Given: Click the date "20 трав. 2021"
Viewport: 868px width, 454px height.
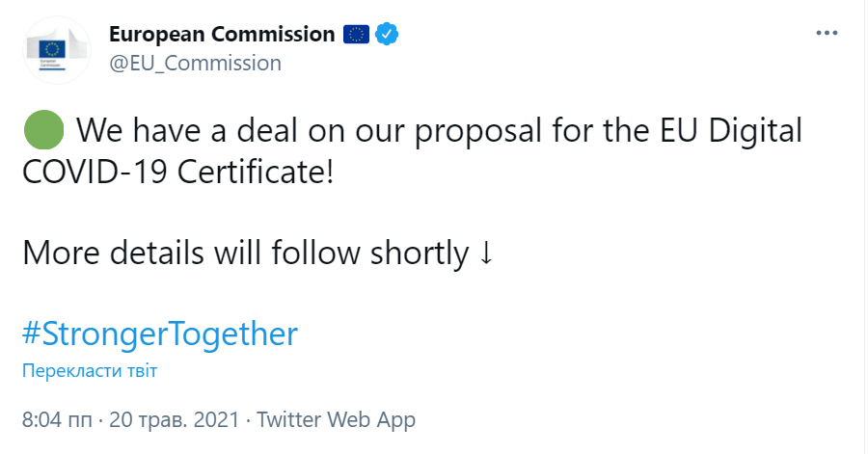Looking at the screenshot, I should point(175,420).
